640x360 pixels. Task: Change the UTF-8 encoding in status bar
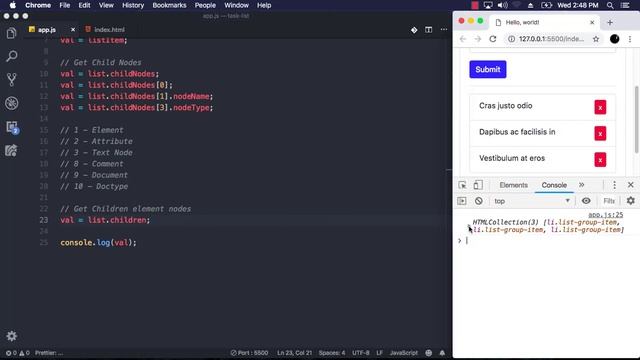pos(361,353)
